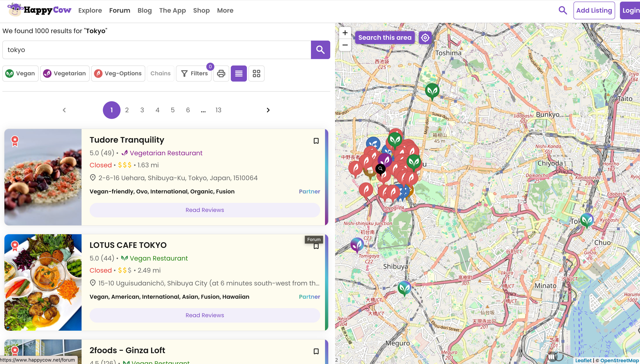The height and width of the screenshot is (364, 640).
Task: Select the list view layout icon
Action: click(x=238, y=74)
